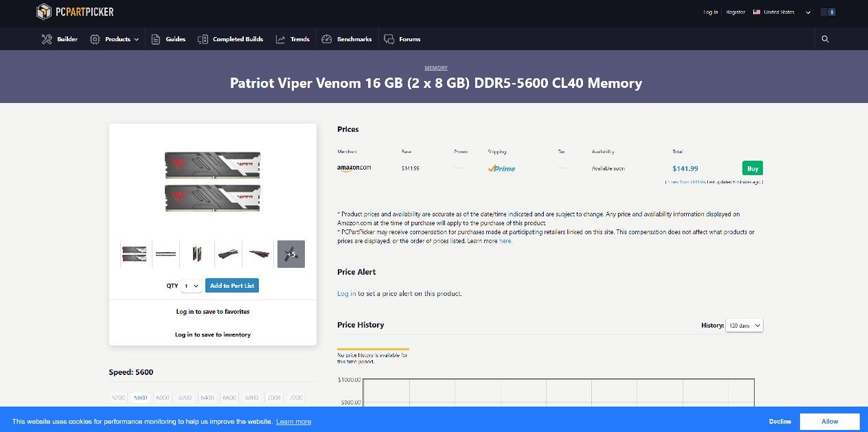The width and height of the screenshot is (868, 432).
Task: Click the Add to Part List button
Action: pos(231,285)
